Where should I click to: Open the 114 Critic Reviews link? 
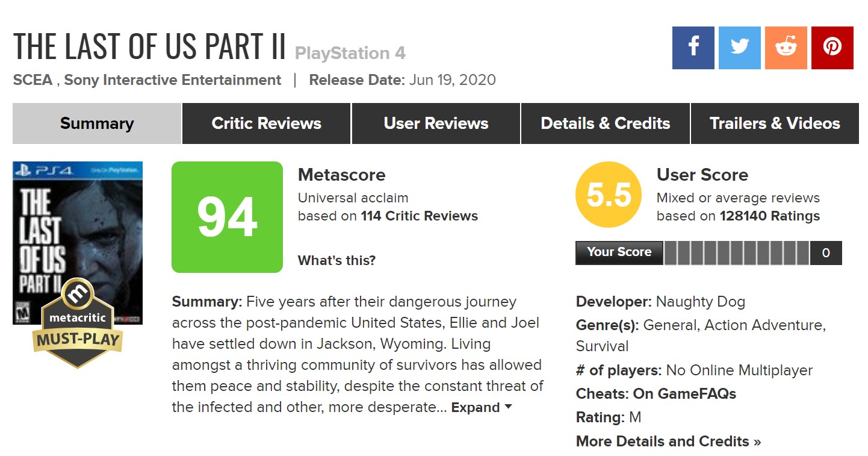point(419,216)
